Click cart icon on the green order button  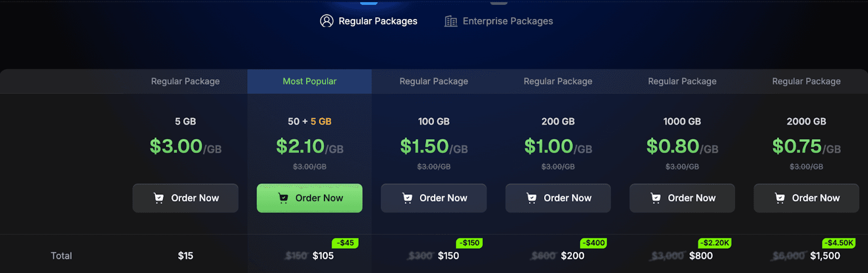click(x=283, y=198)
